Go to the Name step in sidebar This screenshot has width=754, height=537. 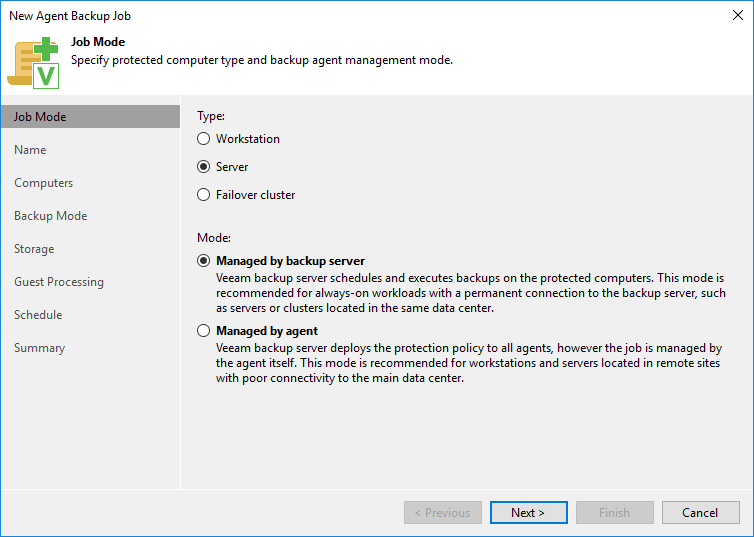pyautogui.click(x=30, y=150)
